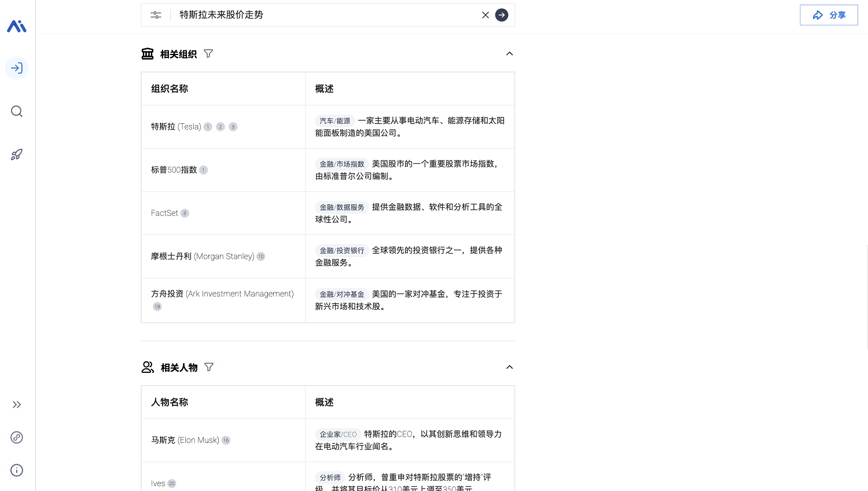Click the 人物名称 column header
The height and width of the screenshot is (491, 868).
click(x=170, y=402)
